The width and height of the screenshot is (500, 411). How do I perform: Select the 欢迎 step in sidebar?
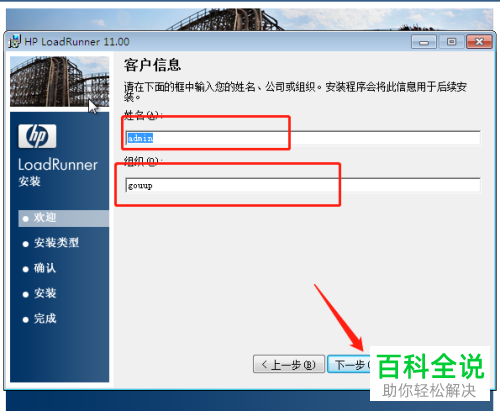point(63,218)
